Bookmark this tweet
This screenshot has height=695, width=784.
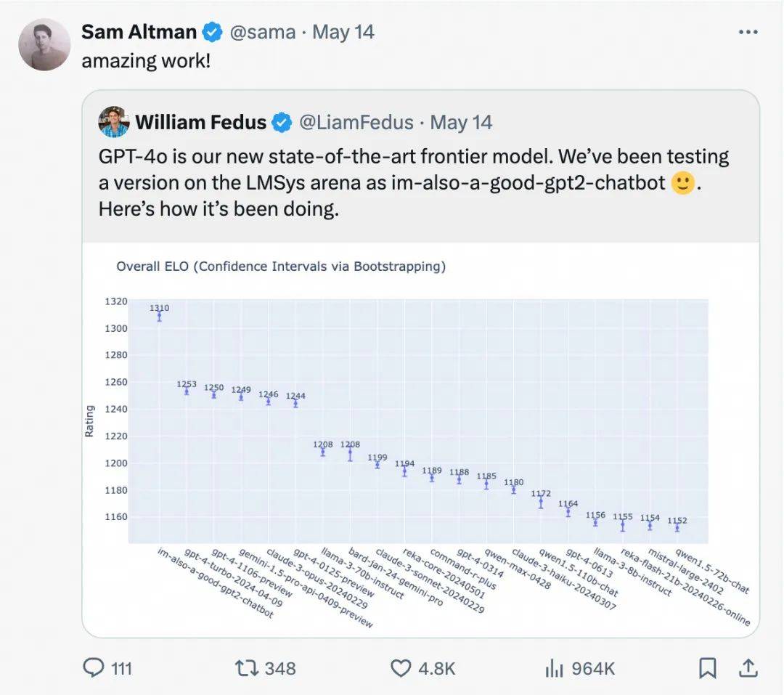point(708,668)
